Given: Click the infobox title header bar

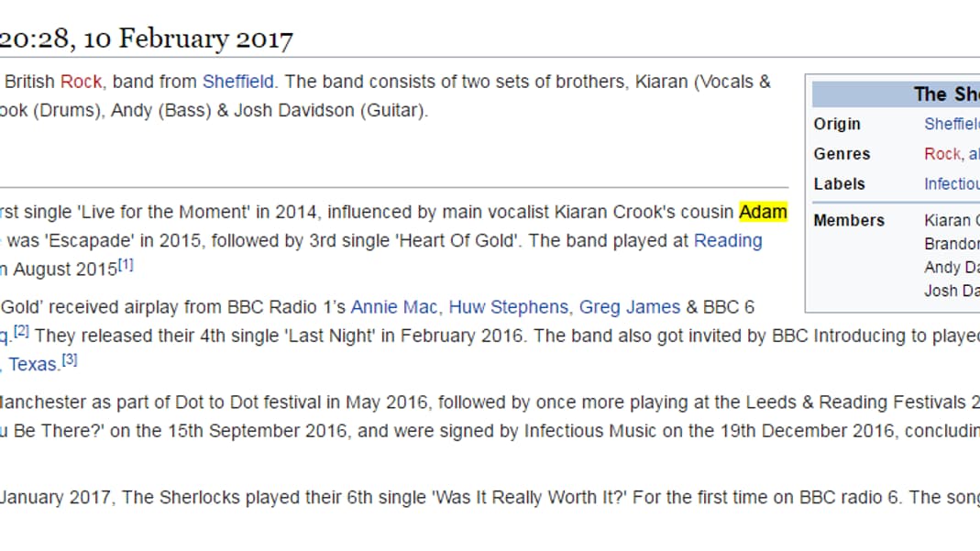Looking at the screenshot, I should click(897, 94).
